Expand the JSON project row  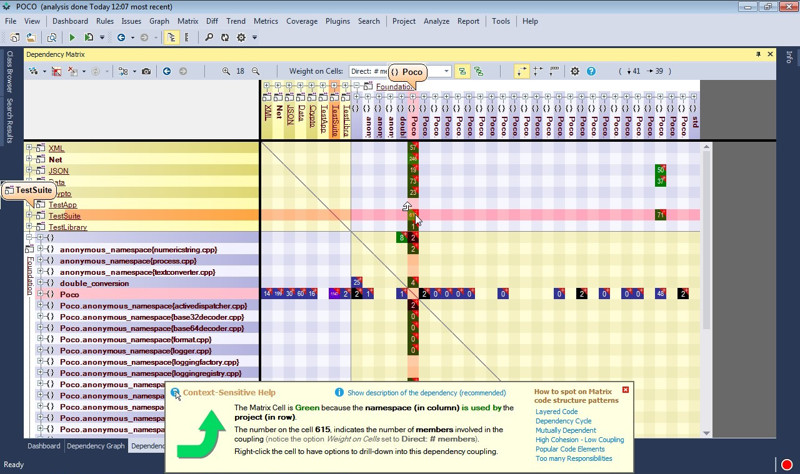point(29,170)
